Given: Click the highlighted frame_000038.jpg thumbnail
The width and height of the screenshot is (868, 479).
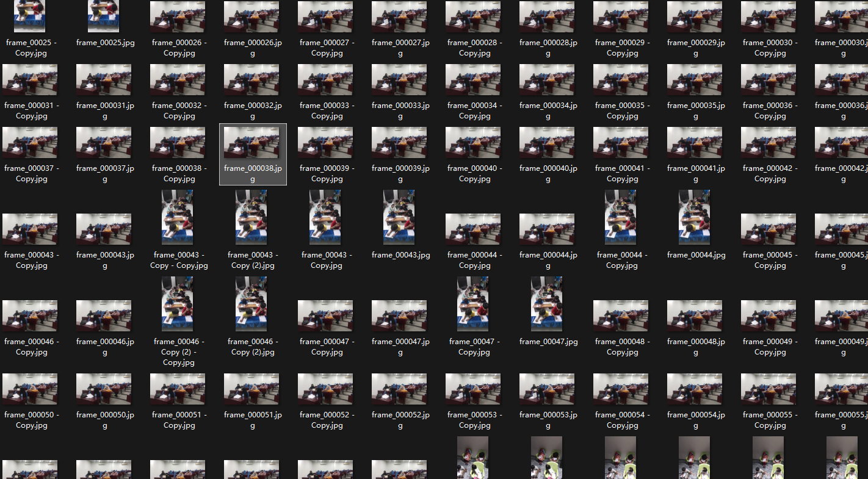Looking at the screenshot, I should 251,142.
